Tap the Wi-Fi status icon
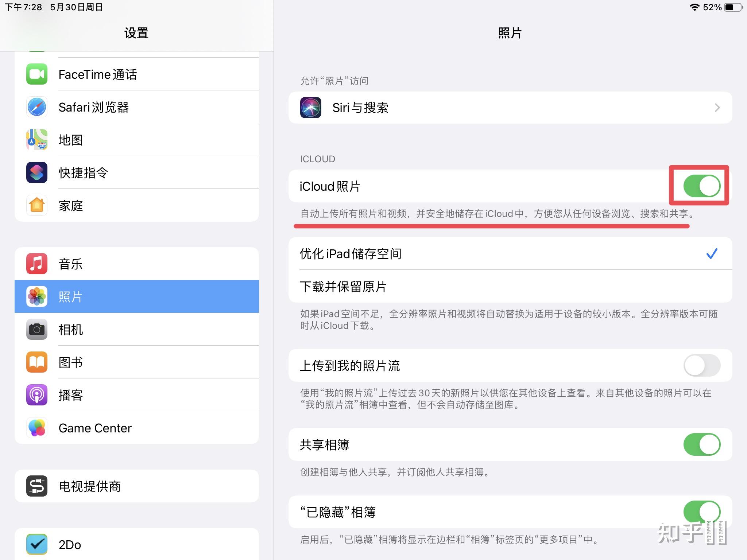 [x=695, y=7]
